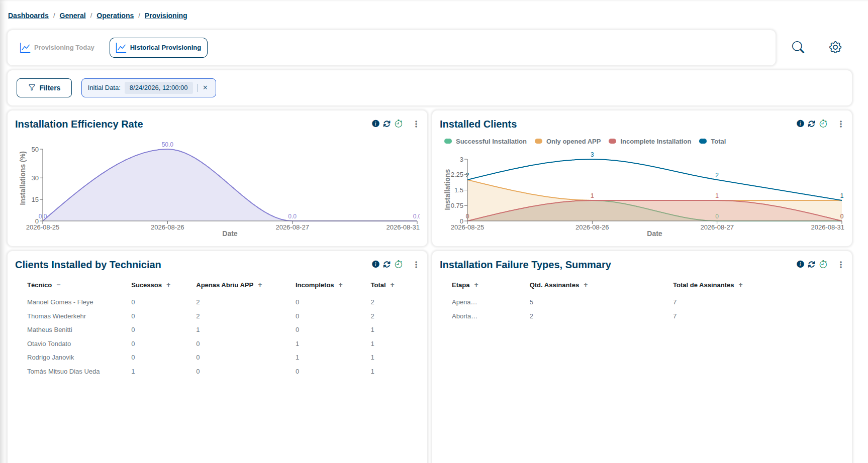Open more options for Clients Installed by Technician
Image resolution: width=868 pixels, height=463 pixels.
pyautogui.click(x=416, y=265)
